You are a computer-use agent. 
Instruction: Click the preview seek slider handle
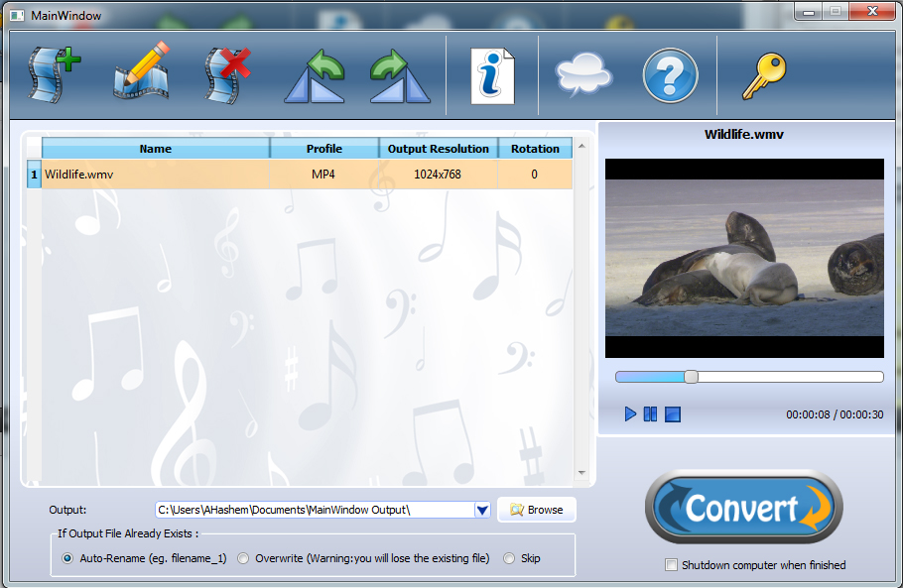click(691, 377)
